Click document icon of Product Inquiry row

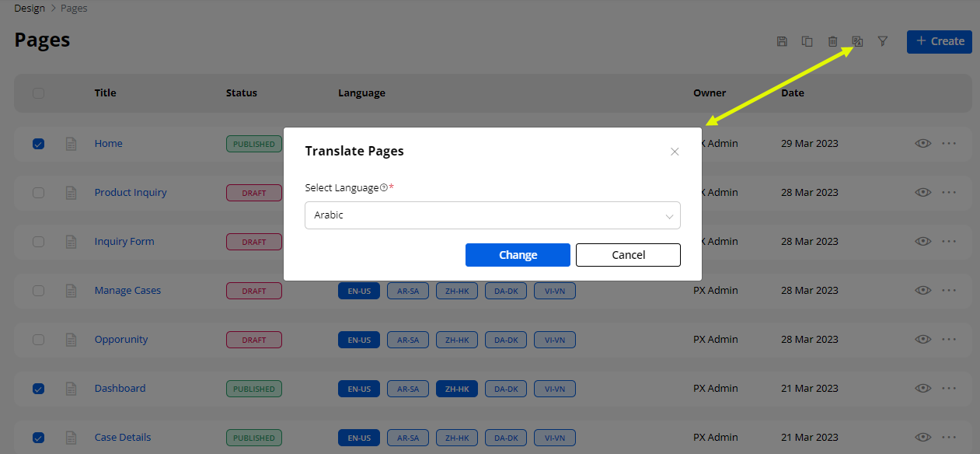pyautogui.click(x=71, y=193)
